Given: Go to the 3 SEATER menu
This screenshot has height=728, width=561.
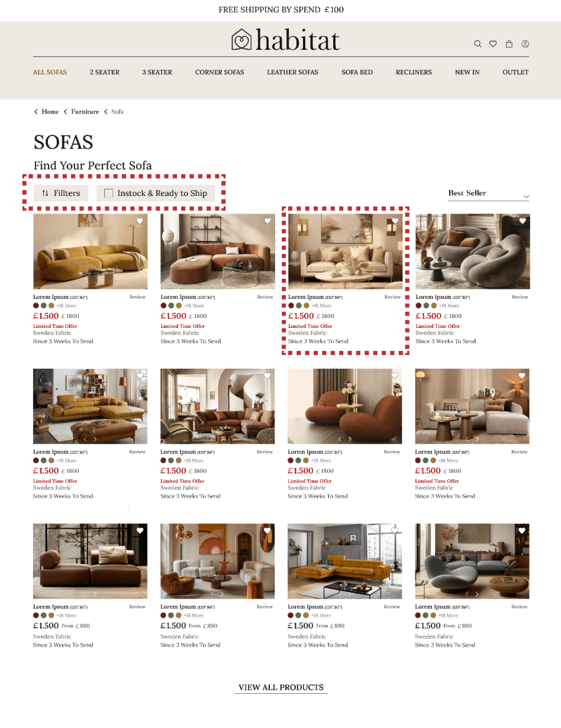Looking at the screenshot, I should click(x=157, y=72).
